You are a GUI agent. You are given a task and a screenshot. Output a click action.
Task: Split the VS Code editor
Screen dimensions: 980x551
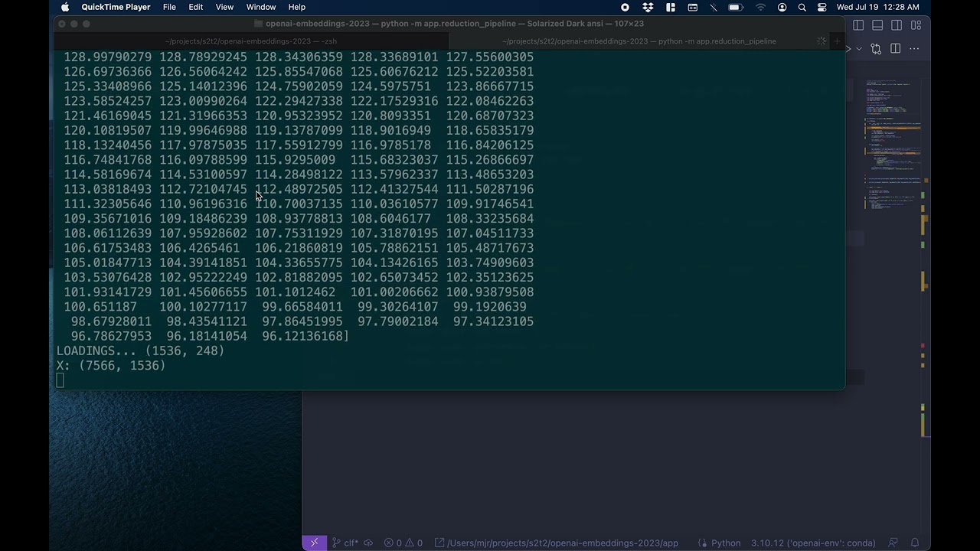pos(895,49)
